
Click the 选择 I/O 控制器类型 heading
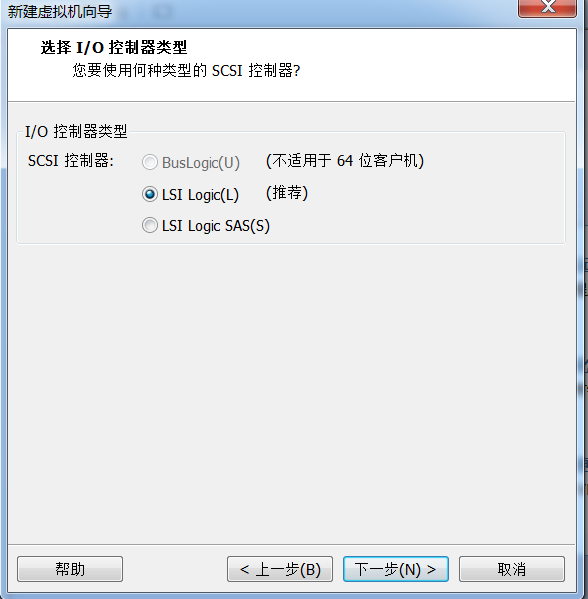[x=114, y=47]
